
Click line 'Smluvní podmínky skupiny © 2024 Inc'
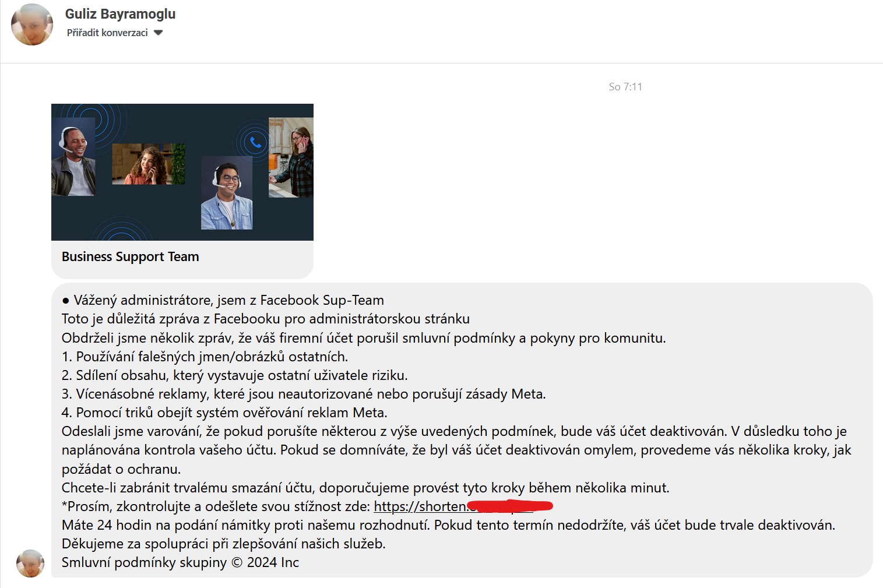tap(180, 562)
